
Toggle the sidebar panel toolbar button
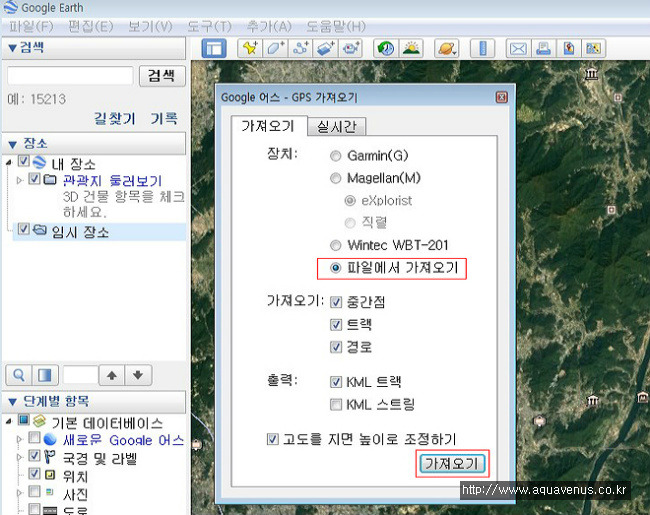point(214,49)
